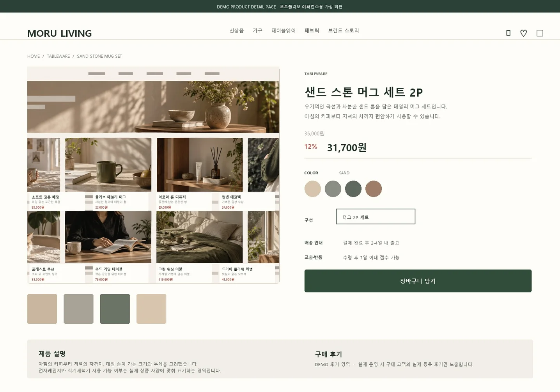The image size is (560, 392).
Task: Click the discounted price 31,700원
Action: tap(347, 147)
